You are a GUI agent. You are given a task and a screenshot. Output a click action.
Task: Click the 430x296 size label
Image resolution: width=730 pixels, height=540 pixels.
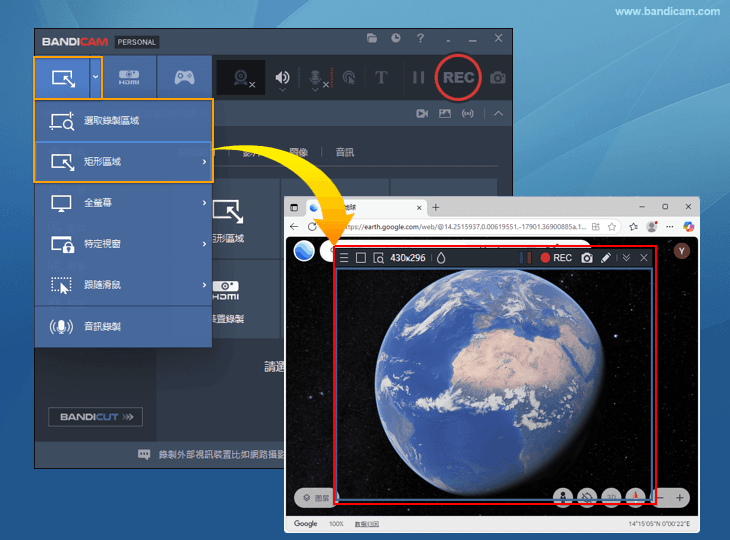coord(407,258)
